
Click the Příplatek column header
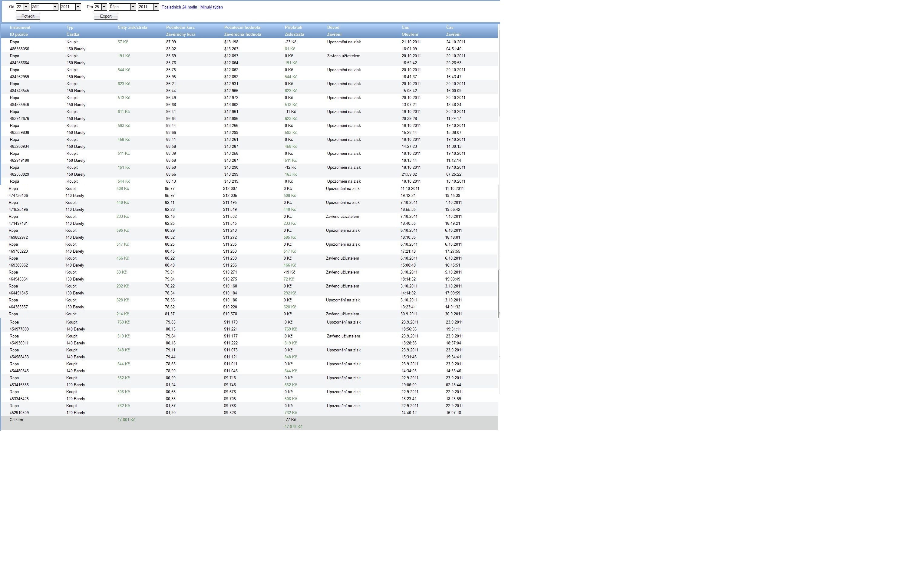[x=293, y=28]
